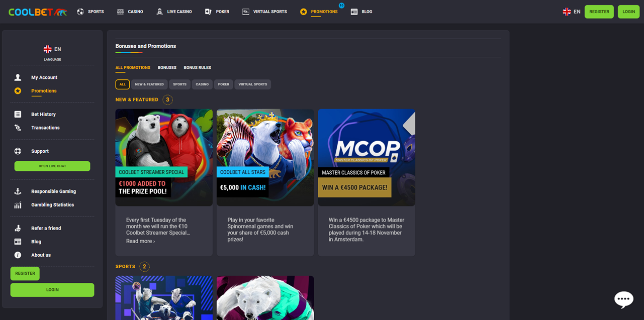Open the live chat speech bubble icon
This screenshot has width=644, height=320.
(x=623, y=299)
